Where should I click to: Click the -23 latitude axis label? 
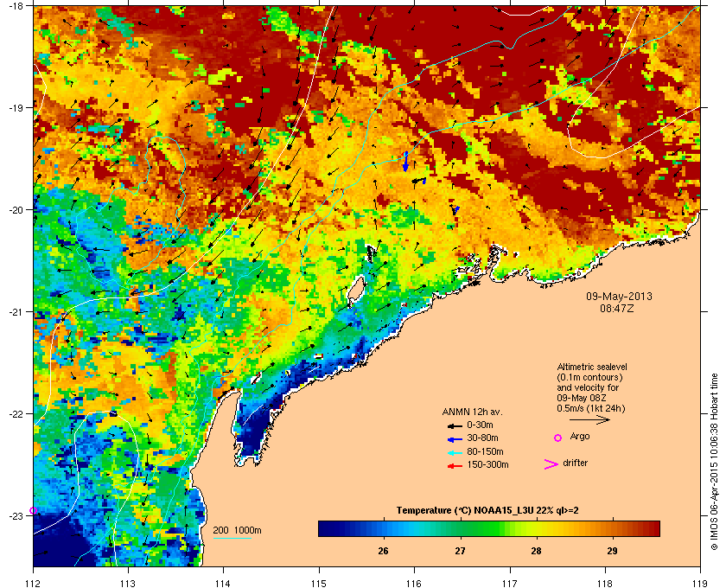tap(16, 515)
